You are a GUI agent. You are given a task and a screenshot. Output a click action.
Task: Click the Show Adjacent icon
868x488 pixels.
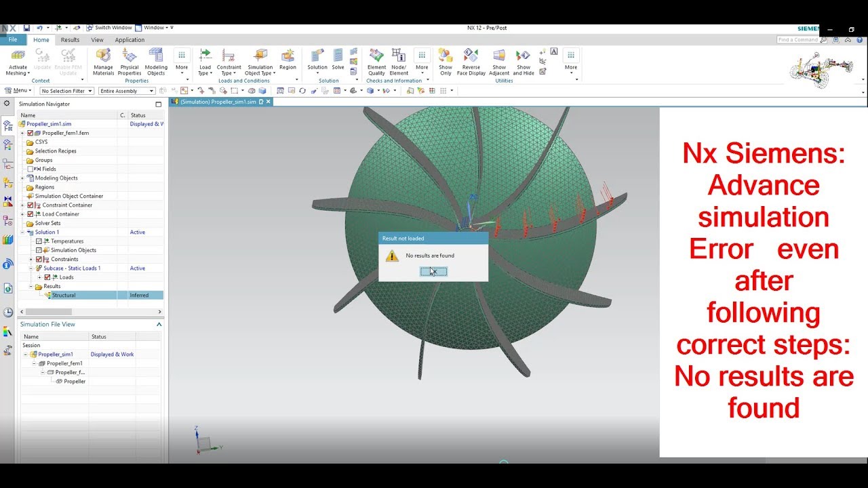tap(499, 56)
